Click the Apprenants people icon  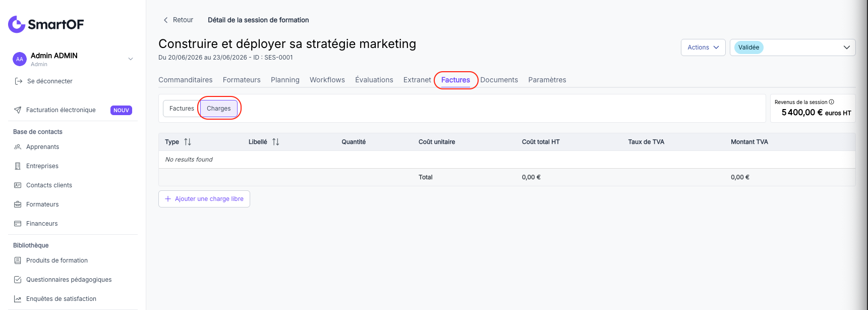pos(18,147)
